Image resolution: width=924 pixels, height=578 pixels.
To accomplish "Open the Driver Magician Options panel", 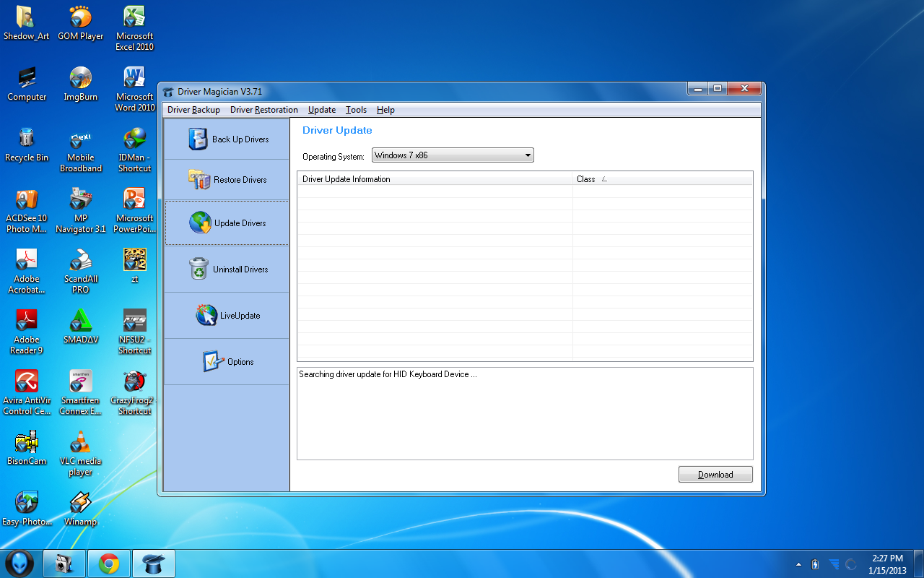I will coord(227,361).
